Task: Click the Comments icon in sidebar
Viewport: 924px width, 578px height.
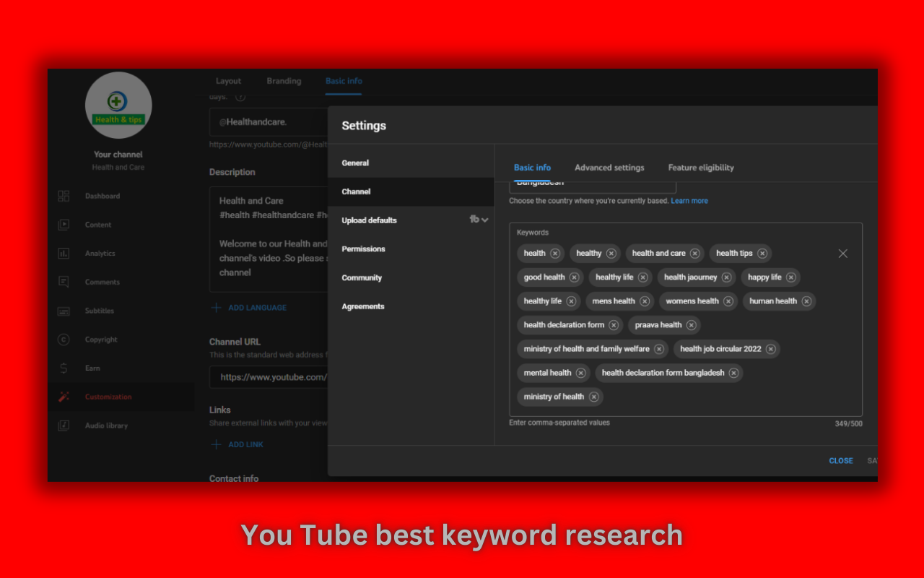Action: coord(64,282)
